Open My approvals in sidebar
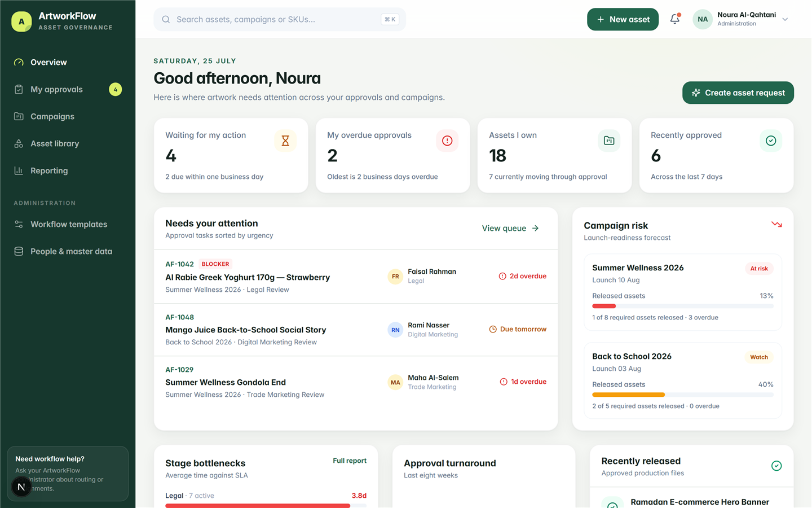812x508 pixels. coord(68,89)
